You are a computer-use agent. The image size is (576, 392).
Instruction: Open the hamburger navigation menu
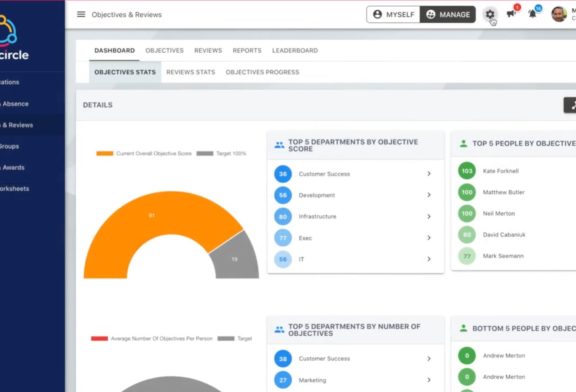coord(81,14)
